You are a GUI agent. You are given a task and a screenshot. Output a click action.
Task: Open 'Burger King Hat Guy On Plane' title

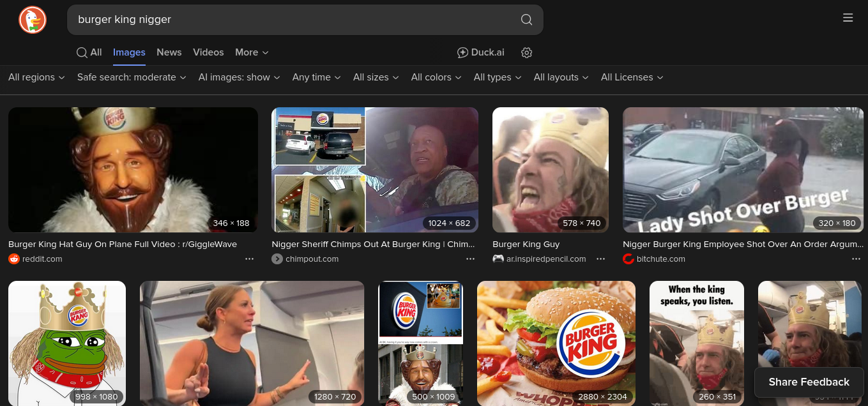pyautogui.click(x=123, y=244)
